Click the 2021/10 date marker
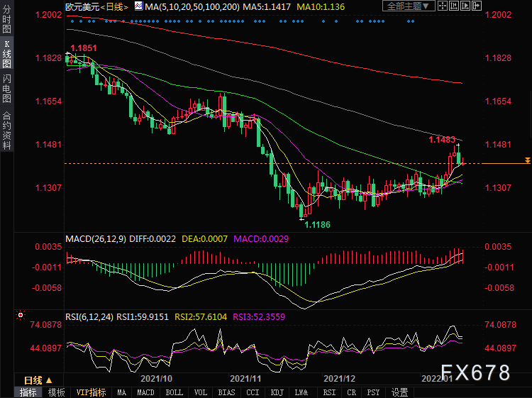 [157, 379]
